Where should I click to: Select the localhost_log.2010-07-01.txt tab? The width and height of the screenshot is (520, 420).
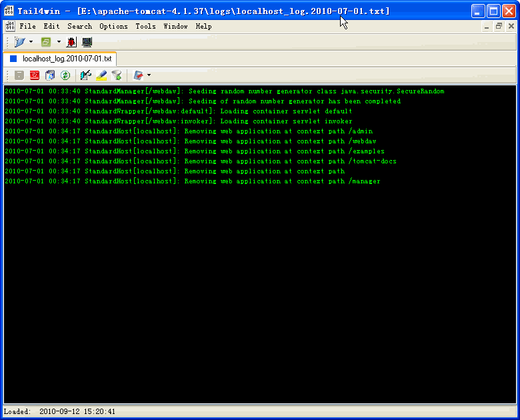pyautogui.click(x=60, y=59)
